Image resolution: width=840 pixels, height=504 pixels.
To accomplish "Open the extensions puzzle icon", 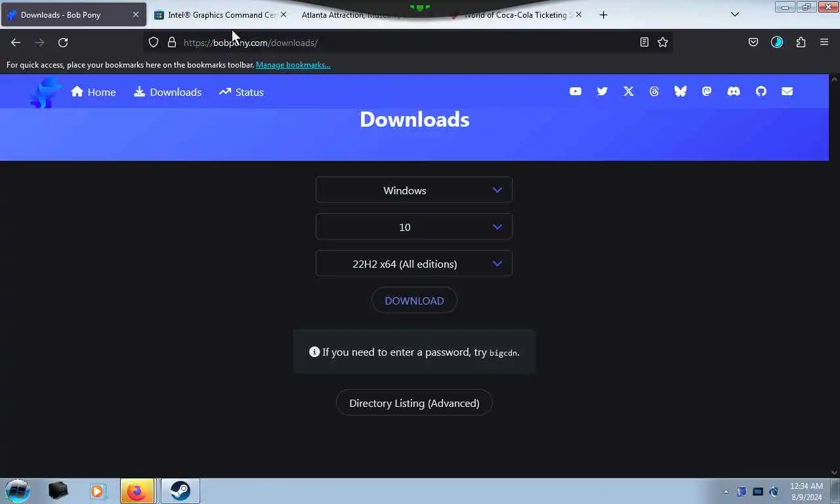I will pyautogui.click(x=801, y=43).
